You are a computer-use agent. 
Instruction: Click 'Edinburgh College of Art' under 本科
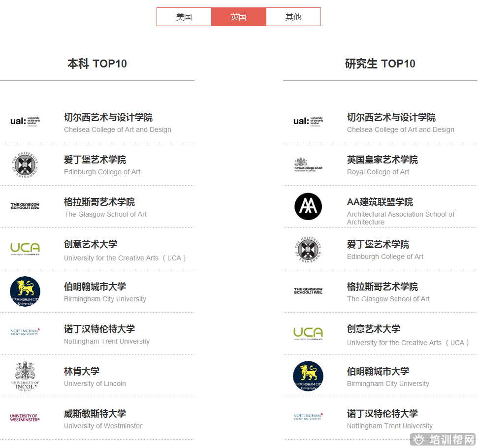click(x=102, y=172)
